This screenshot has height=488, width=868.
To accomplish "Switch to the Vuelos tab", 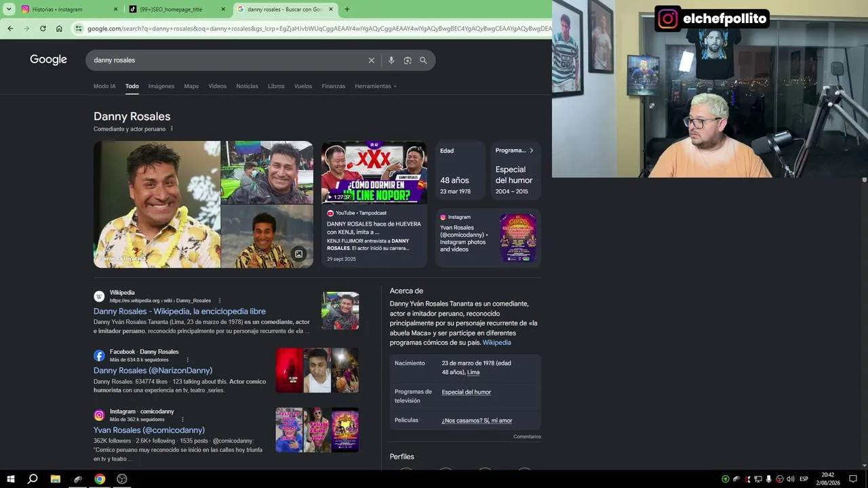I will (303, 86).
